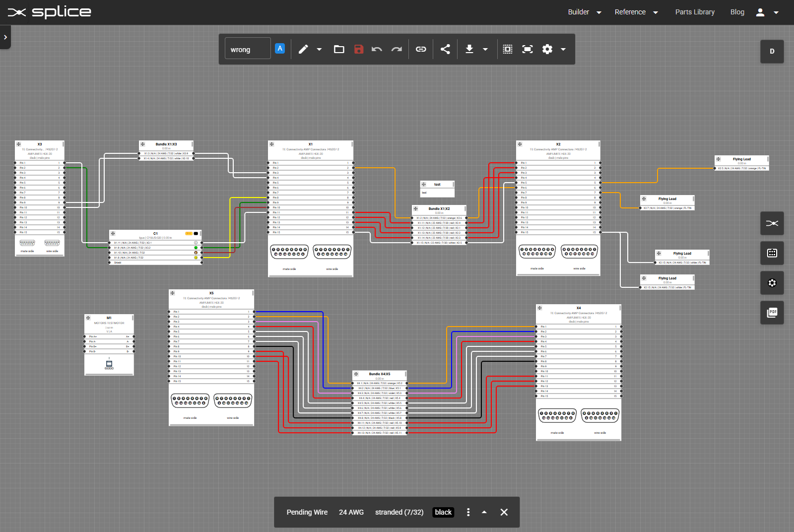Click the fit-to-screen icon

pyautogui.click(x=527, y=49)
